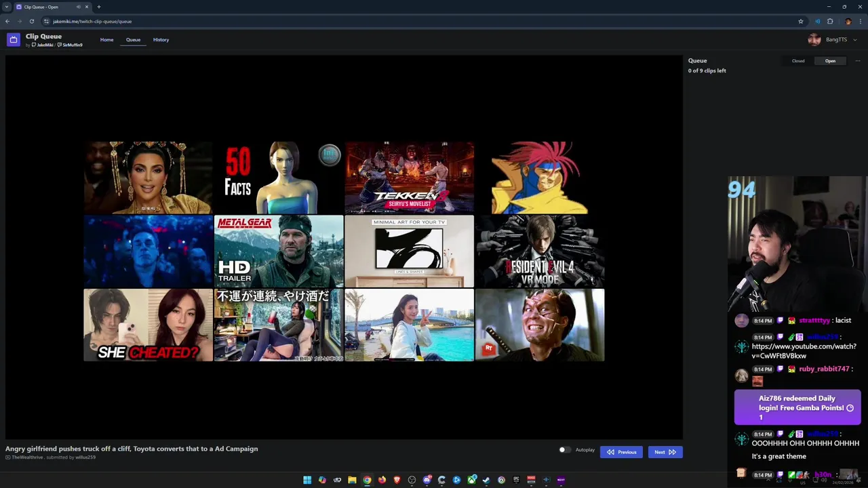This screenshot has height=488, width=868.
Task: Open the Resident Evil 4 VR Mode thumbnail
Action: (540, 251)
